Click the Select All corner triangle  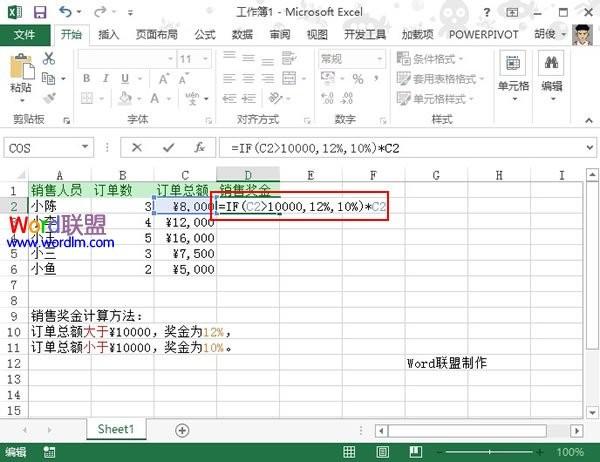[x=21, y=175]
